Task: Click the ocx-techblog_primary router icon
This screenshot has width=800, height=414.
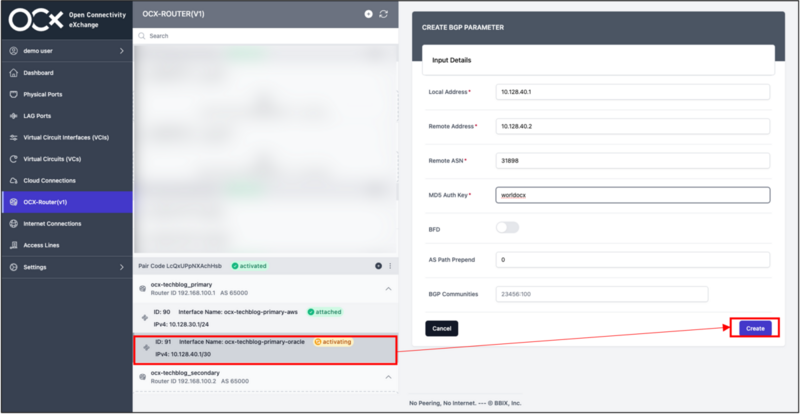Action: [143, 289]
